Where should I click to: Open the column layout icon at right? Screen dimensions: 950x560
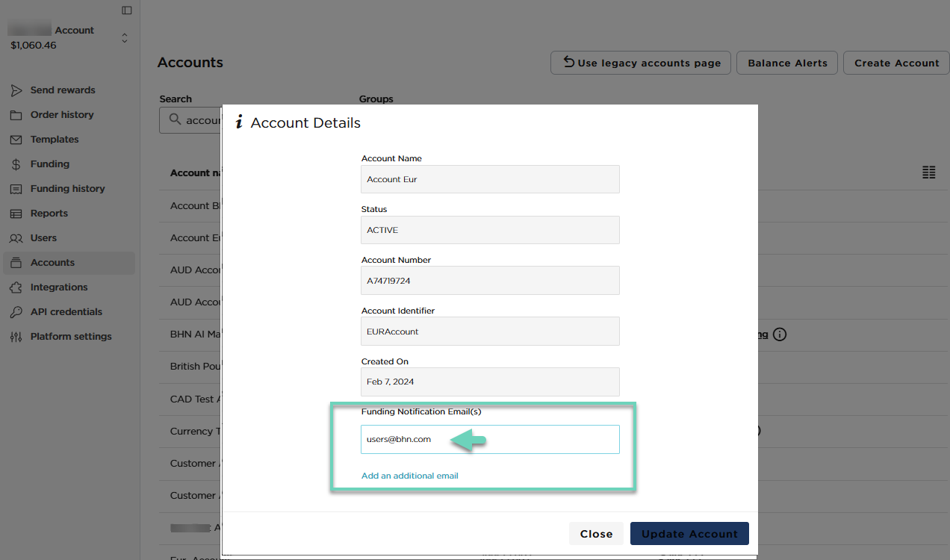point(929,172)
